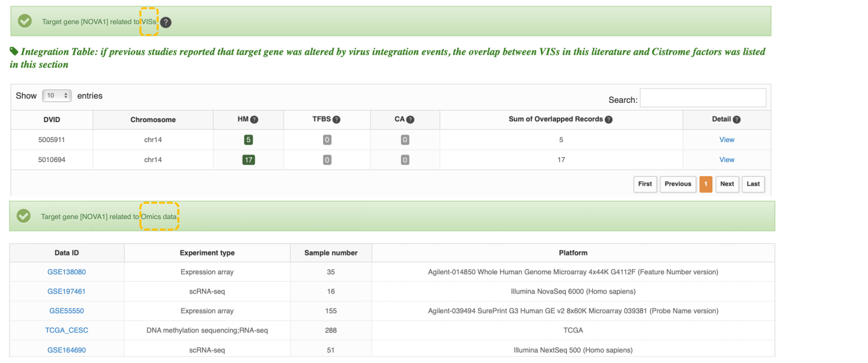Click the Previous pagination button
This screenshot has width=868, height=363.
coord(678,184)
